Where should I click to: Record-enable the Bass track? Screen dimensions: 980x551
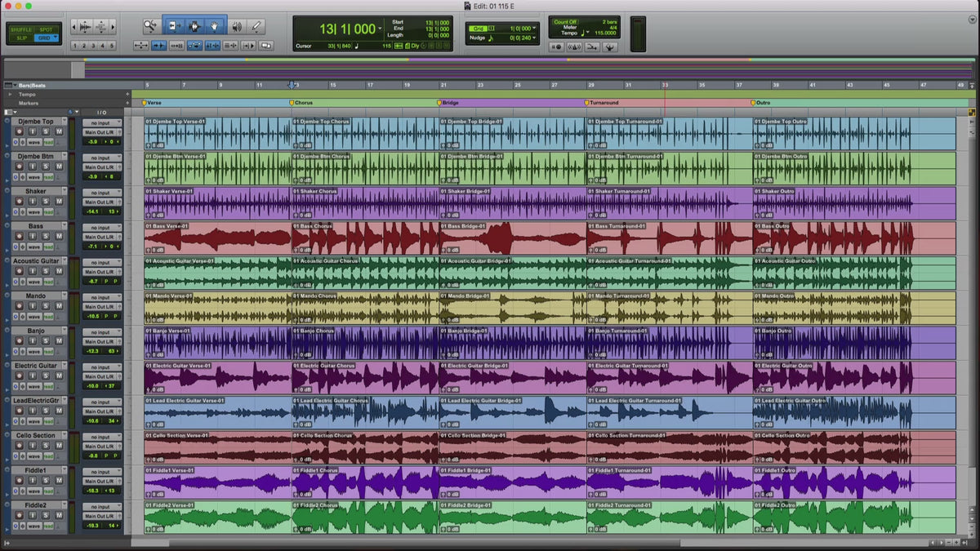tap(19, 237)
